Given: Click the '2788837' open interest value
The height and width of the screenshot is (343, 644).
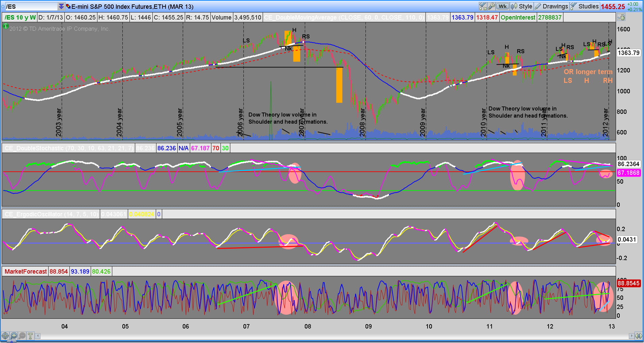Looking at the screenshot, I should click(x=550, y=18).
